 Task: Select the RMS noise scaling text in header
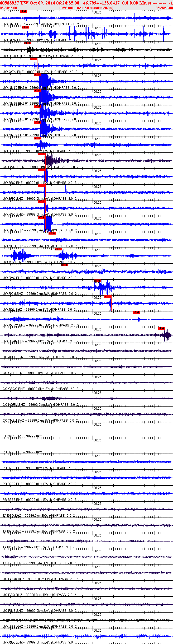[x=86, y=8]
